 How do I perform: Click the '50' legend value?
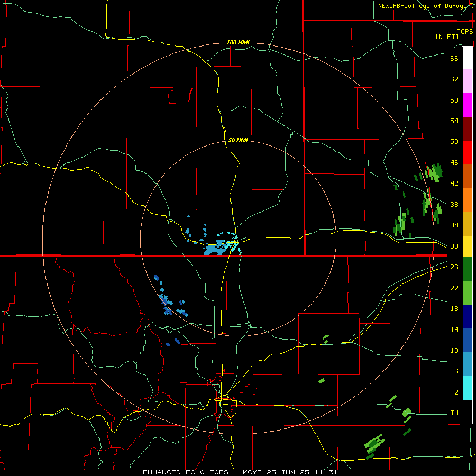click(x=454, y=141)
